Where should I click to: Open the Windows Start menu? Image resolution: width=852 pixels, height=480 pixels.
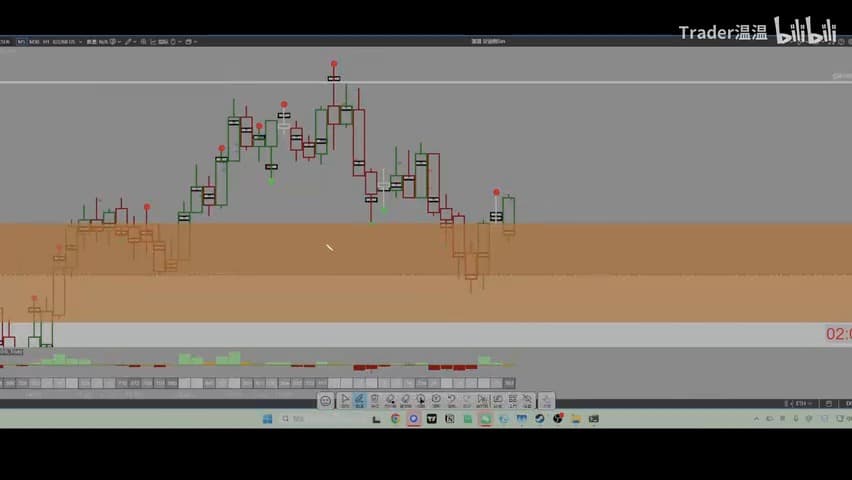tap(267, 419)
